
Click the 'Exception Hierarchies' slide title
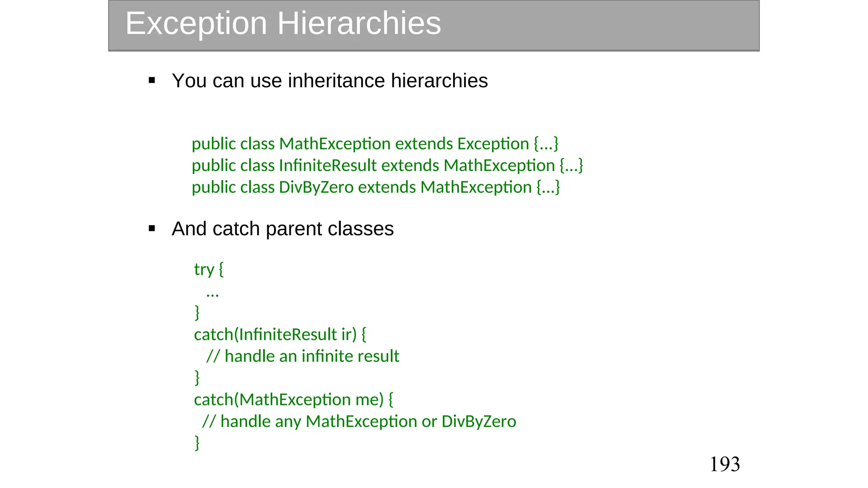[283, 24]
